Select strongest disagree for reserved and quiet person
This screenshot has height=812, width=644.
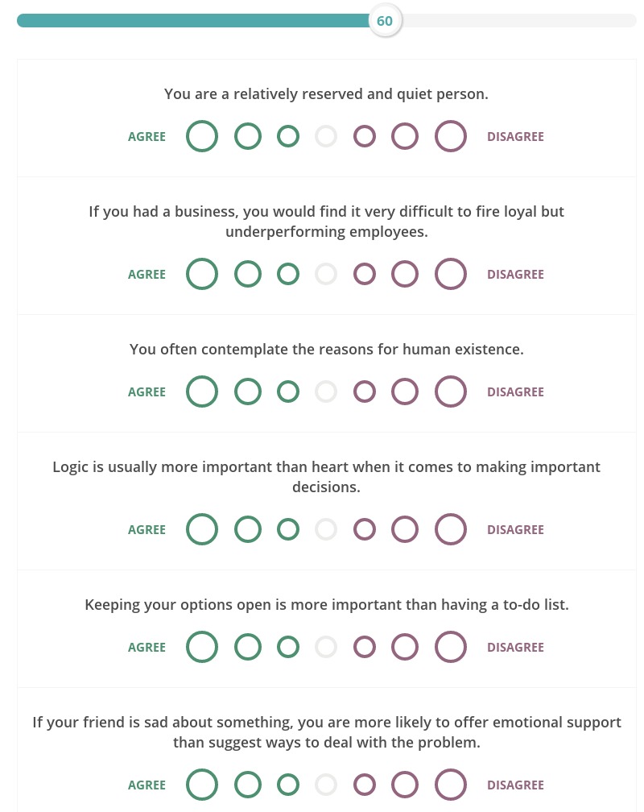(450, 136)
